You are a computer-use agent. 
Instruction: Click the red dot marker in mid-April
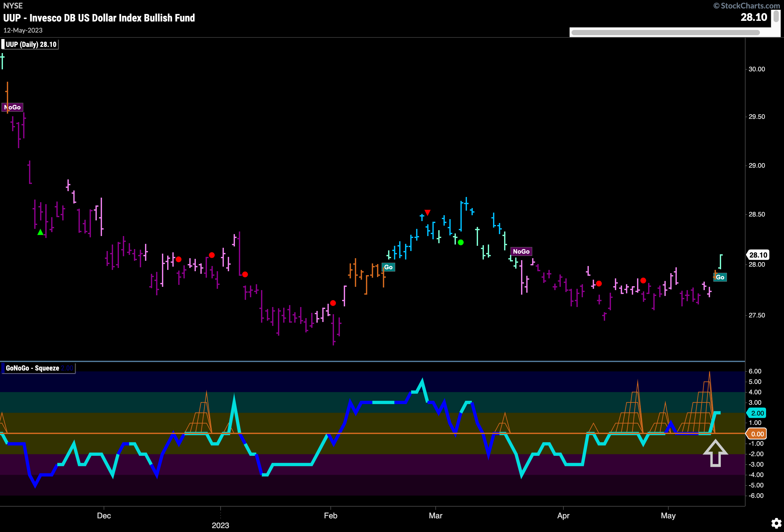tap(599, 284)
